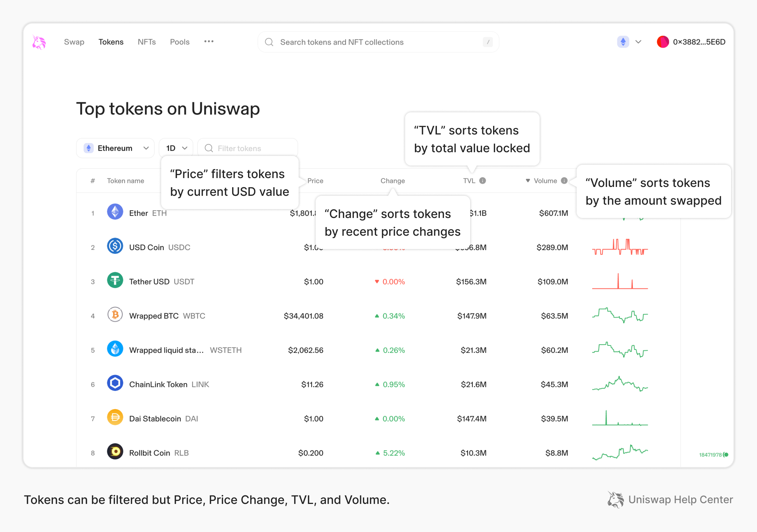
Task: Click the Rollbit Coin token icon
Action: click(115, 451)
